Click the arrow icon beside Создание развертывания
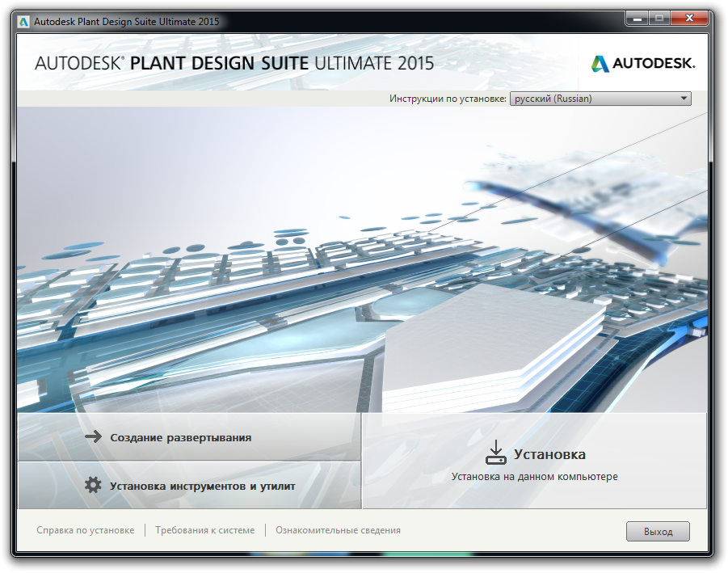The width and height of the screenshot is (728, 573). pyautogui.click(x=93, y=436)
